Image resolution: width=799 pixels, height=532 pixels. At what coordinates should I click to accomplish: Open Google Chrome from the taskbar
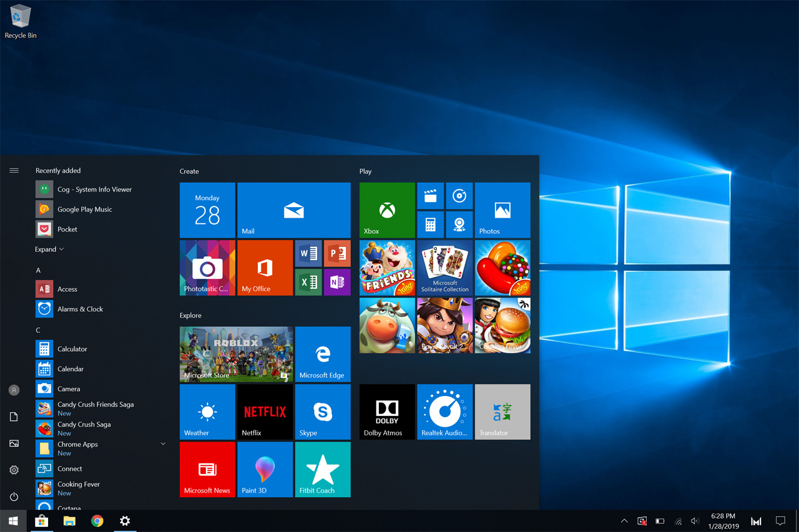click(97, 521)
